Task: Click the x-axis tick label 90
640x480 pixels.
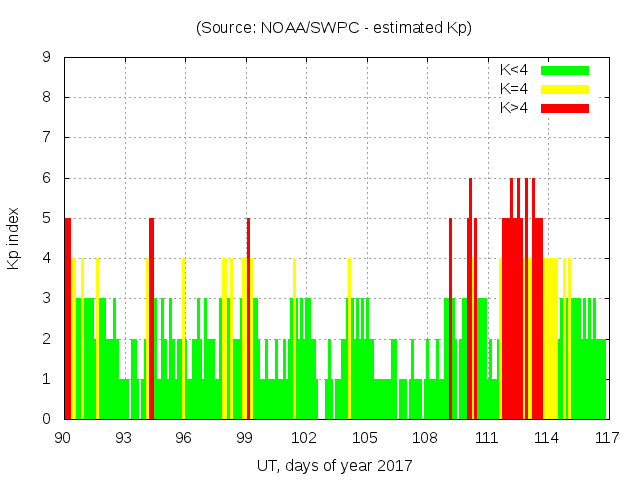Action: 63,437
